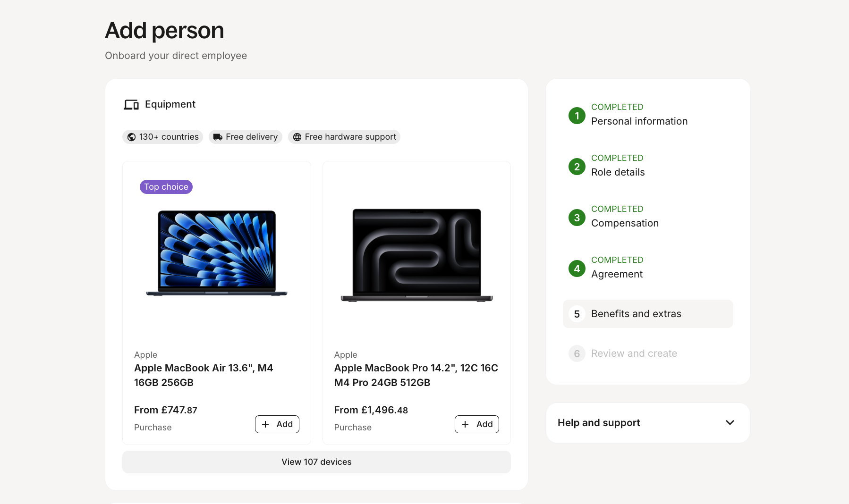Viewport: 849px width, 504px height.
Task: Click the Equipment section heading
Action: click(170, 104)
